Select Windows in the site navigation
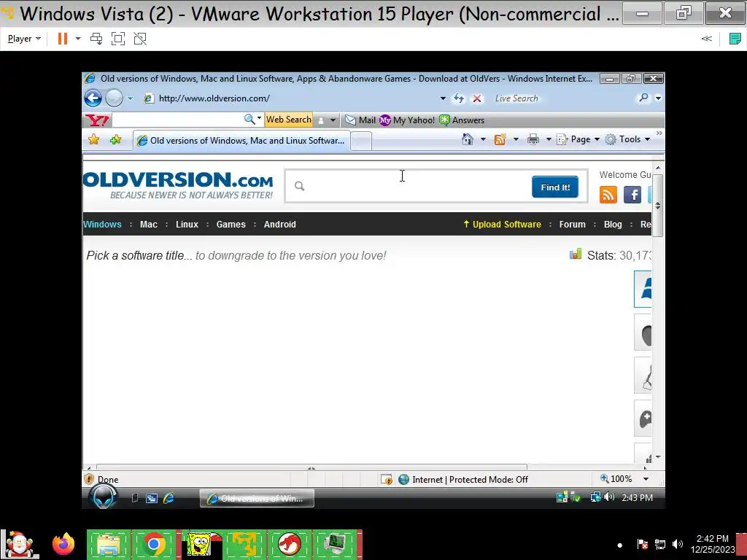Viewport: 747px width, 560px height. [x=102, y=225]
